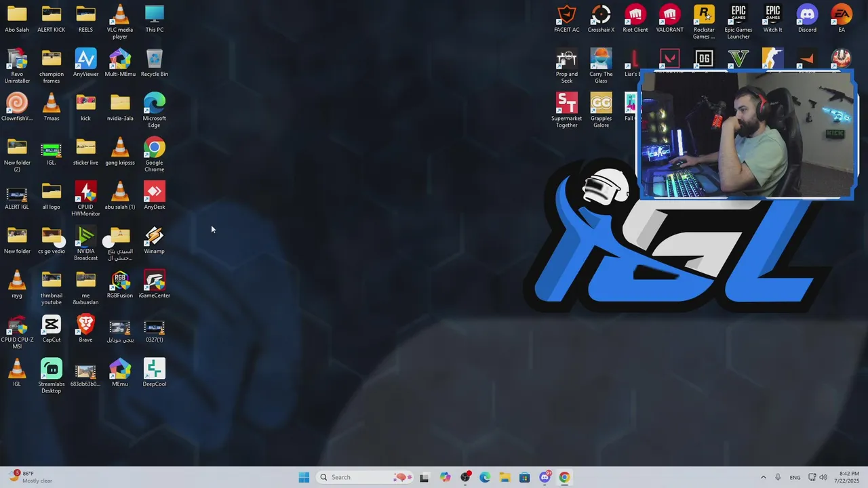Select the 7maas media file
The width and height of the screenshot is (868, 488).
pyautogui.click(x=52, y=107)
